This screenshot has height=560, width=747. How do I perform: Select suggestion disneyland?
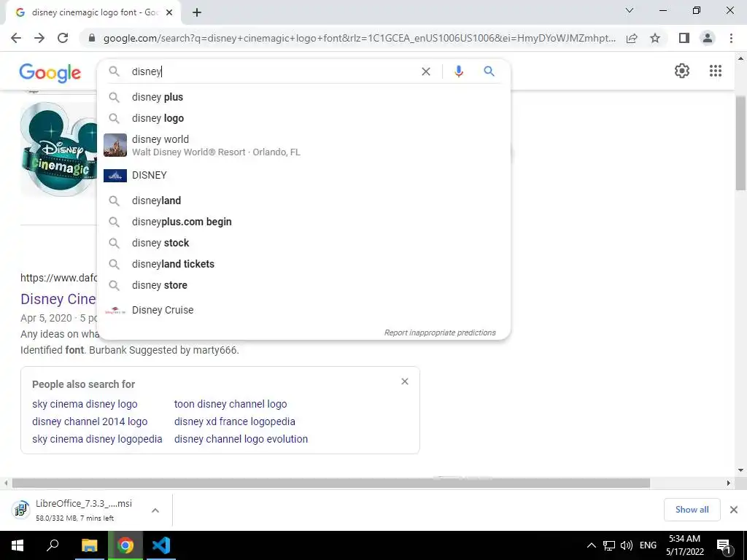pyautogui.click(x=304, y=201)
